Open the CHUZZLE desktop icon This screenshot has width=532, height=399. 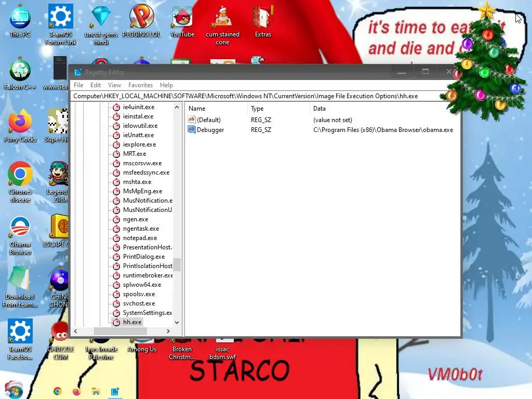click(60, 339)
